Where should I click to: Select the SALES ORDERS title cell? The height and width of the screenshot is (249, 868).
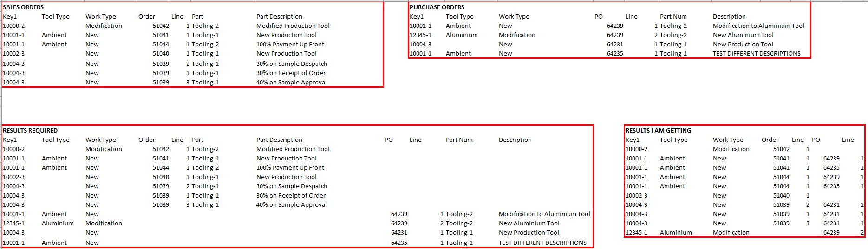(23, 7)
